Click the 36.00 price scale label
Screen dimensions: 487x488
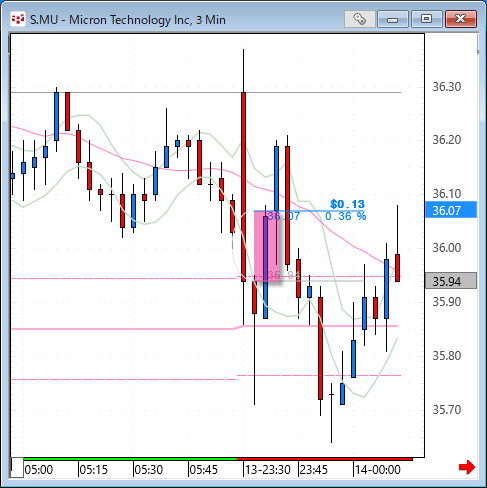pyautogui.click(x=447, y=248)
